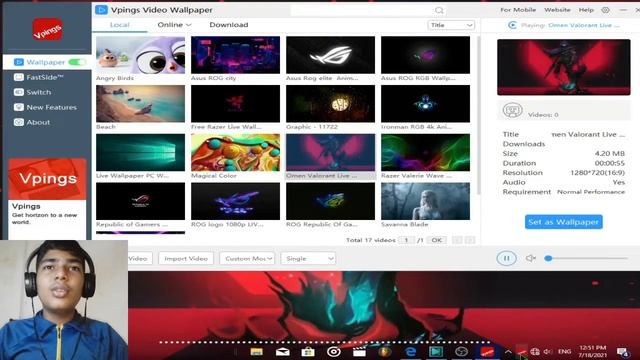Image resolution: width=640 pixels, height=360 pixels.
Task: Open the FastSide sidebar item
Action: click(x=39, y=77)
